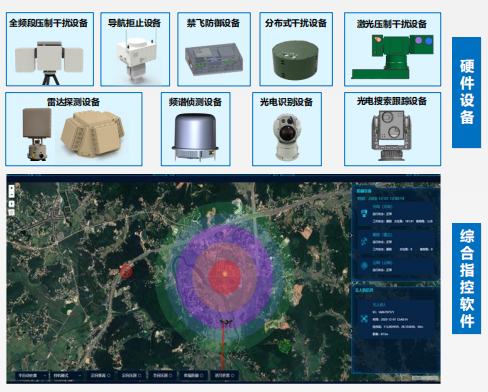Click the blue 综合指控软件 side label
The height and width of the screenshot is (392, 488).
(466, 278)
